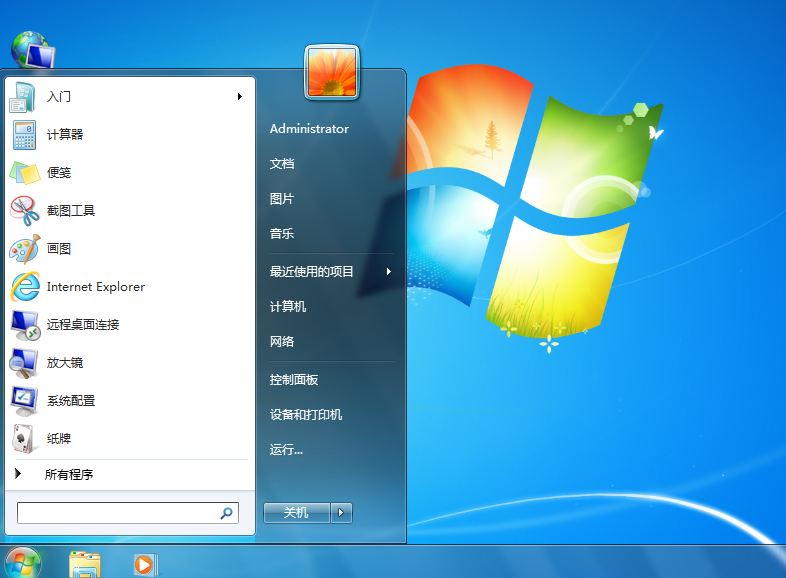Open Internet Explorer icon in Start menu
The height and width of the screenshot is (578, 786).
coord(25,287)
